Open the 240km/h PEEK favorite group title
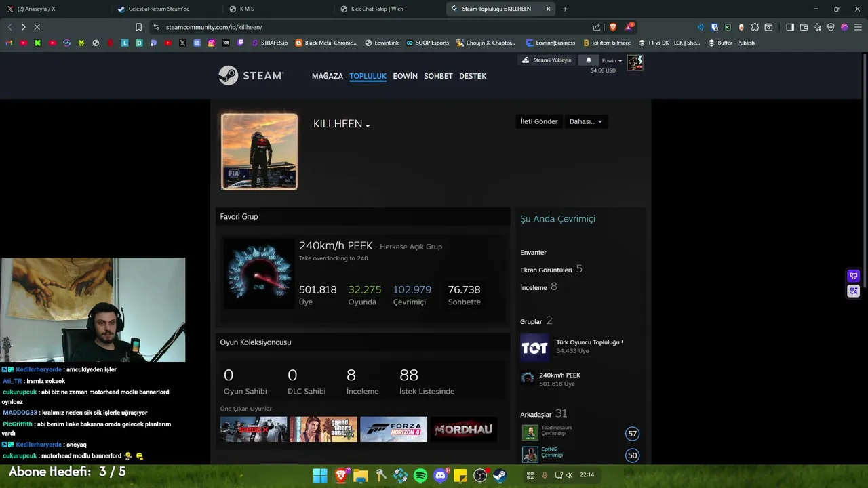The width and height of the screenshot is (868, 488). [x=336, y=246]
